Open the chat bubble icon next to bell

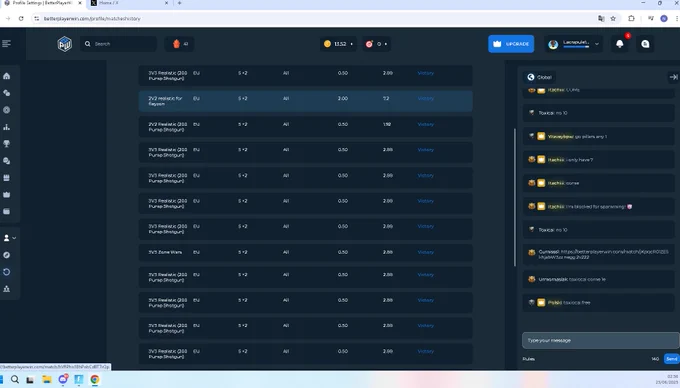point(645,44)
